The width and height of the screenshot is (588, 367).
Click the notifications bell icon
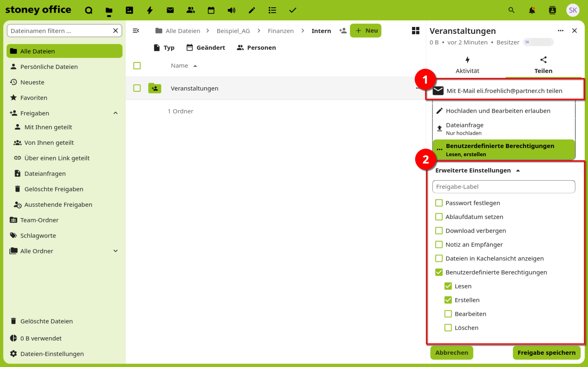[x=532, y=10]
